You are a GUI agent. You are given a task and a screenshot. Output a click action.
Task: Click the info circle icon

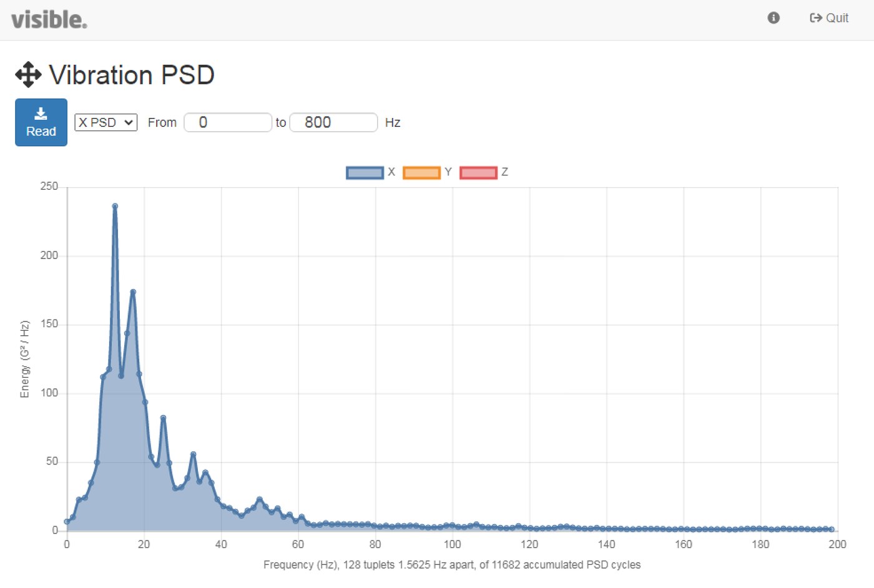click(773, 18)
